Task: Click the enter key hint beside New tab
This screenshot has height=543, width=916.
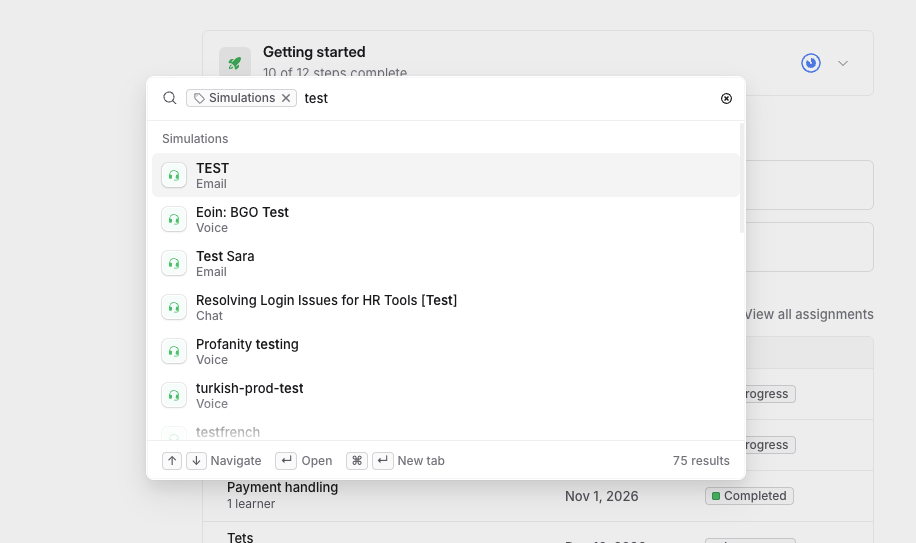Action: (x=383, y=461)
